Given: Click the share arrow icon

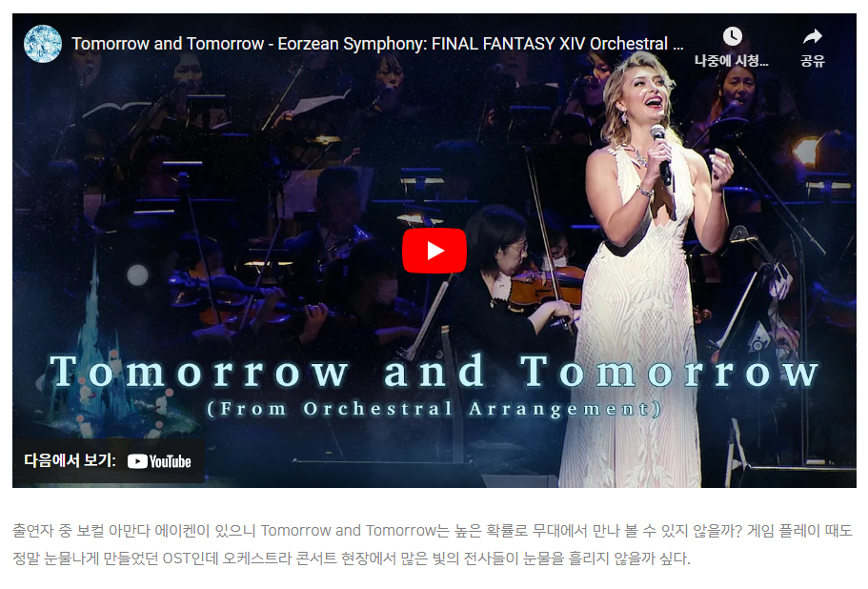Looking at the screenshot, I should tap(812, 37).
